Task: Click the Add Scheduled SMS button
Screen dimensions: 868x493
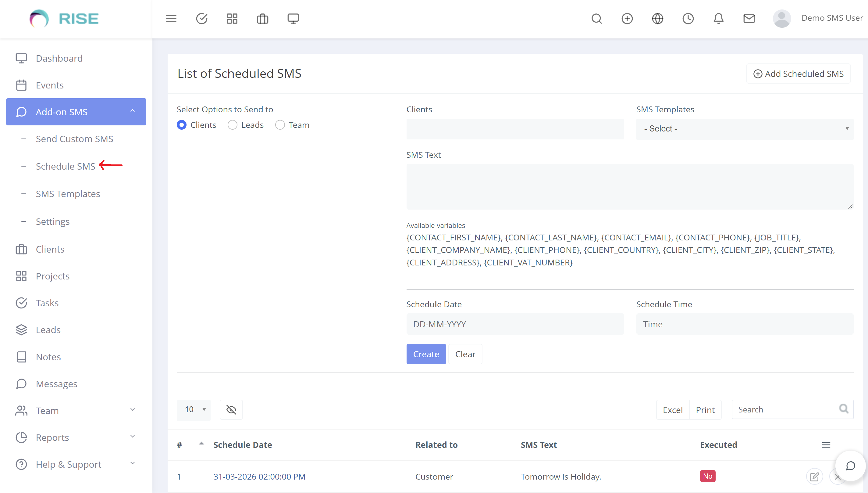Action: pos(798,74)
